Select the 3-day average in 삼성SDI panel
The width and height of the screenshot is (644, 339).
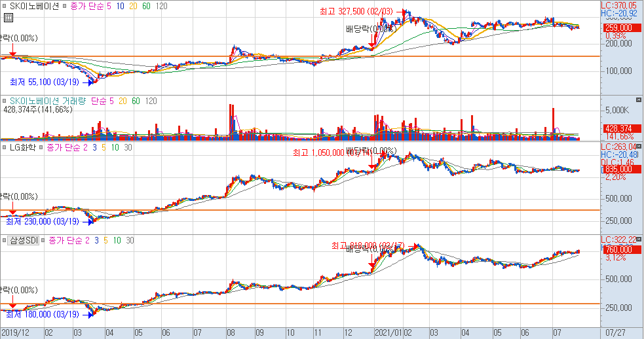click(96, 240)
